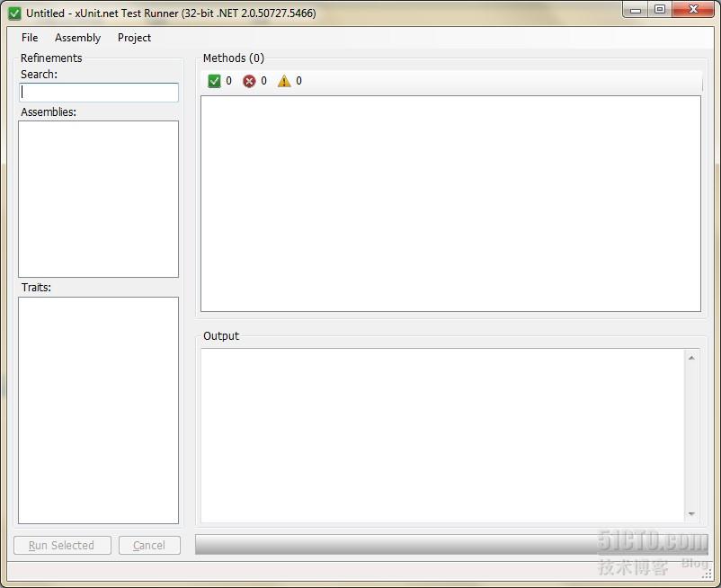Click inside the Traits list box
This screenshot has height=588, width=721.
coord(98,410)
